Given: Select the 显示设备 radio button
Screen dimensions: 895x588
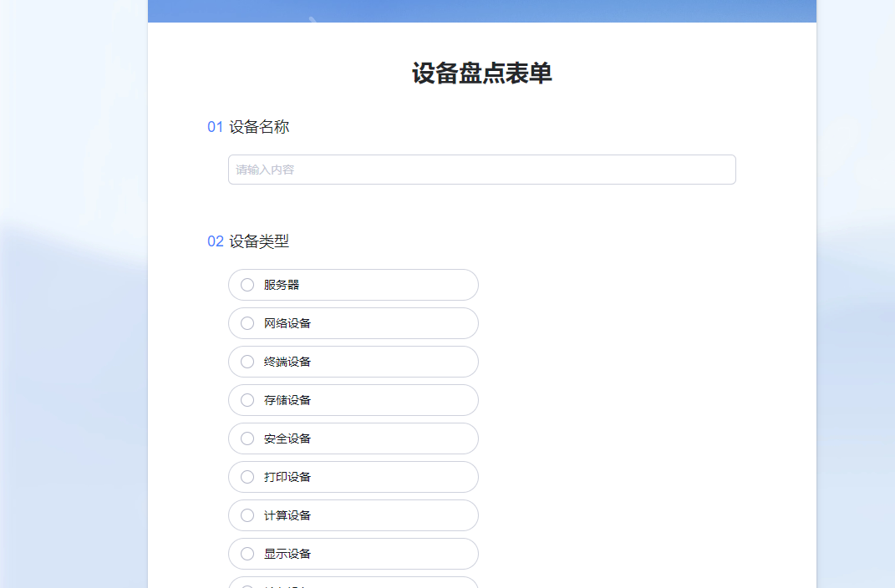Looking at the screenshot, I should (247, 554).
